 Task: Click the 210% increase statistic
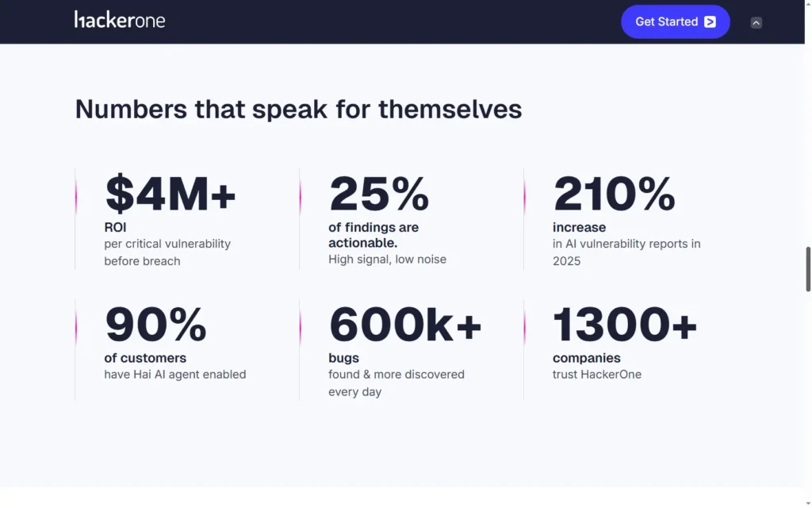pyautogui.click(x=615, y=194)
